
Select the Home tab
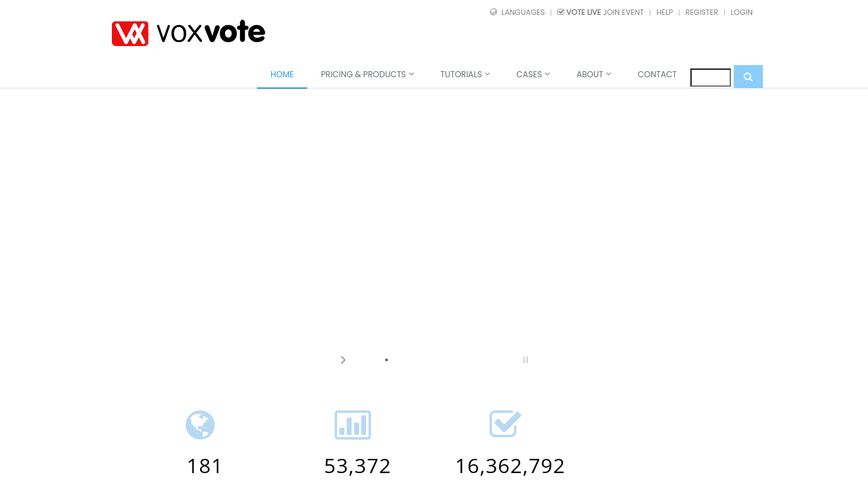coord(282,75)
